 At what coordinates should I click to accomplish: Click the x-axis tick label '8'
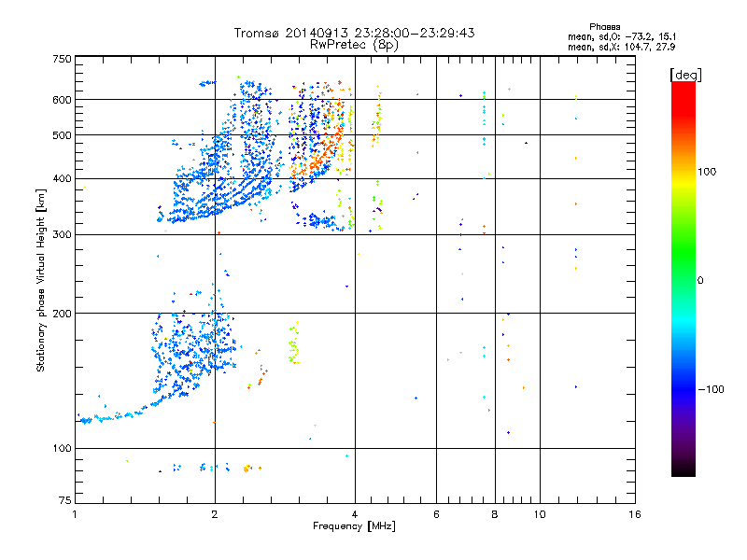coord(495,514)
